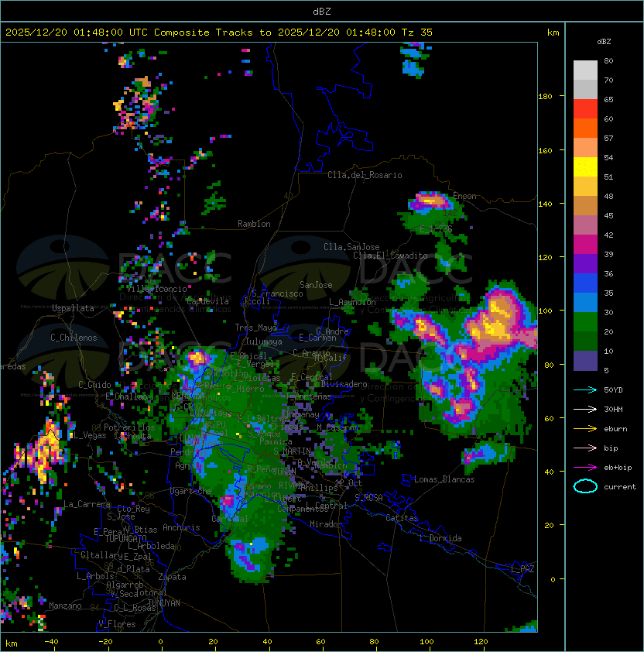The height and width of the screenshot is (652, 644).
Task: Click the 'Tres_Mayo' place label
Action: tap(255, 328)
